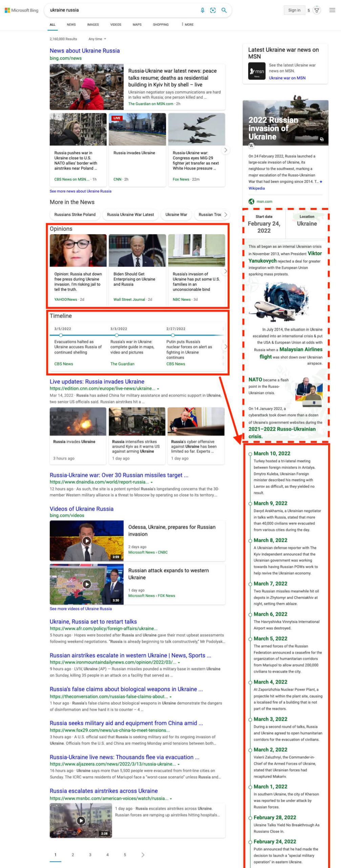This screenshot has width=341, height=868.
Task: Switch to the NEWS tab
Action: coord(71,24)
